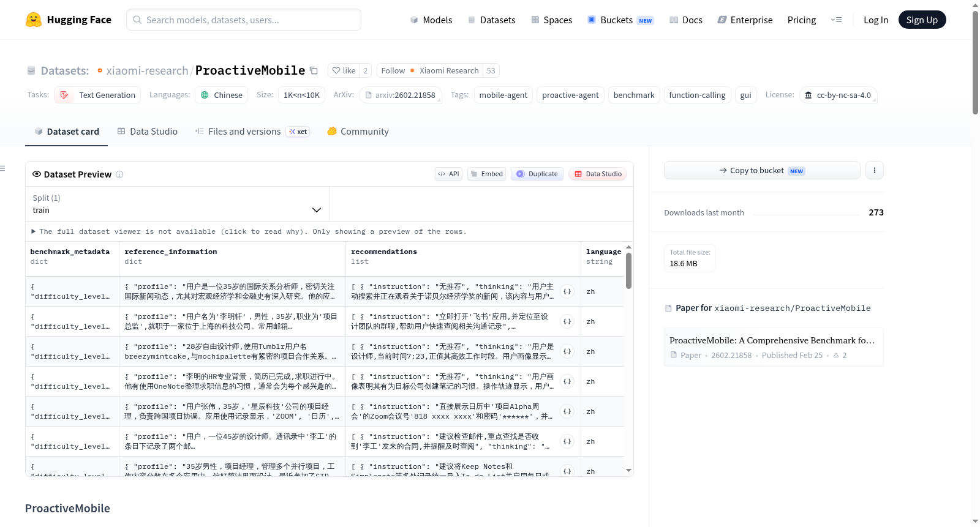Click the datasets stack icon in breadcrumb
Image resolution: width=980 pixels, height=527 pixels.
tap(31, 70)
